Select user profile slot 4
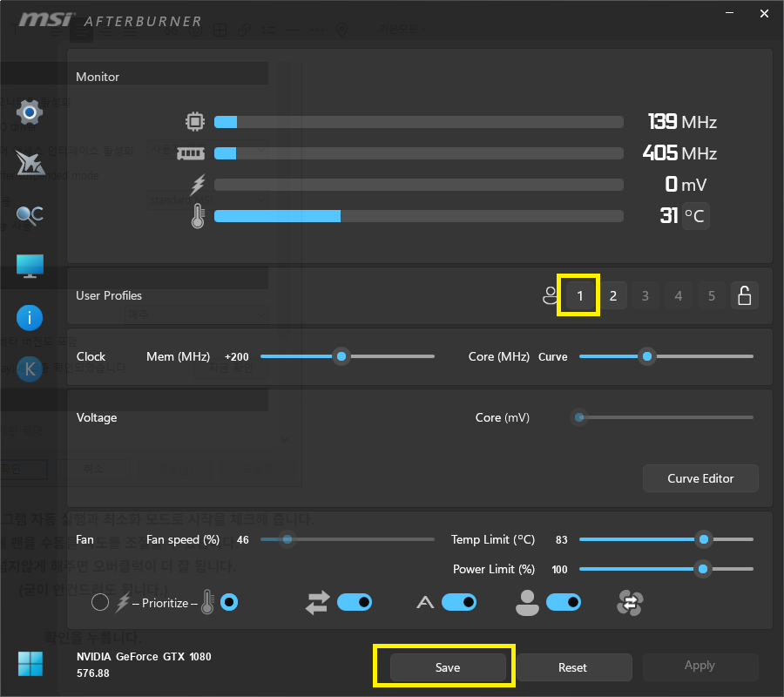Viewport: 784px width, 697px height. (x=679, y=295)
